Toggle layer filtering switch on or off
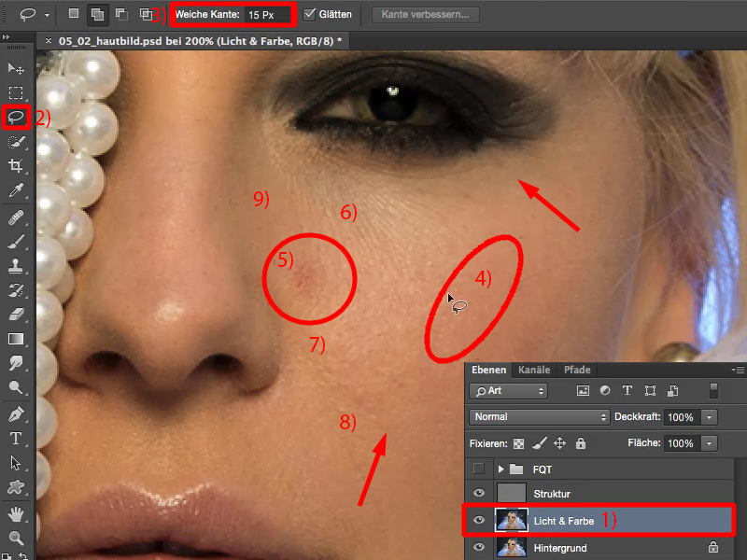 click(713, 390)
